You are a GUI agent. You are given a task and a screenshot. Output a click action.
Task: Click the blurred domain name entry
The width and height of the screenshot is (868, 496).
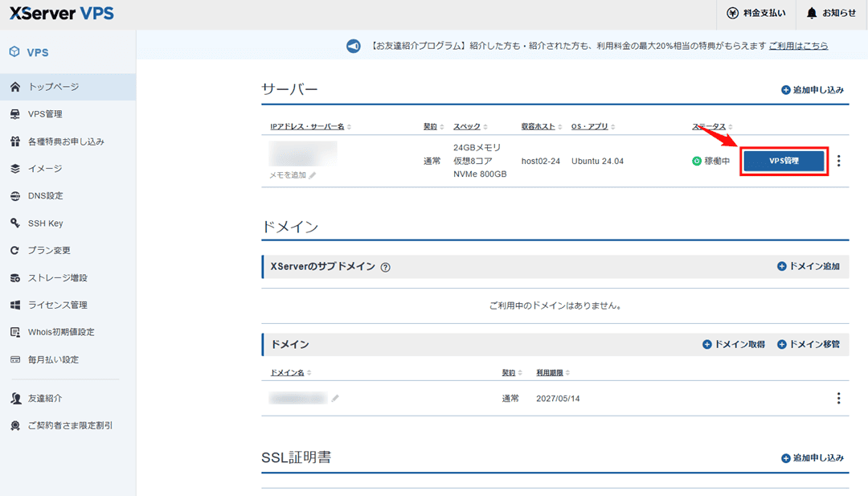click(x=298, y=399)
